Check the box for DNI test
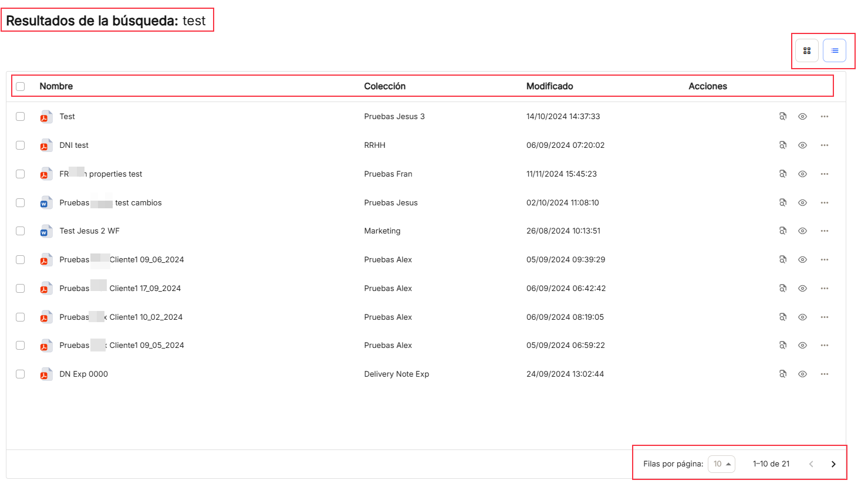 pyautogui.click(x=21, y=145)
